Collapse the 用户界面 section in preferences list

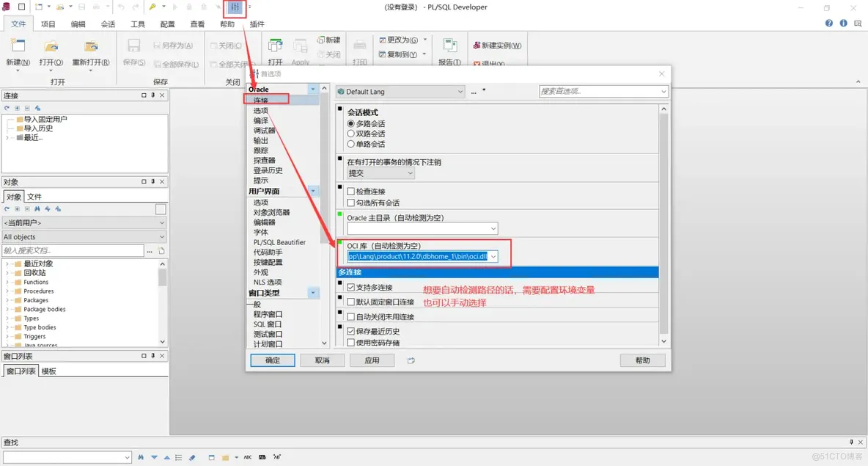click(x=313, y=191)
